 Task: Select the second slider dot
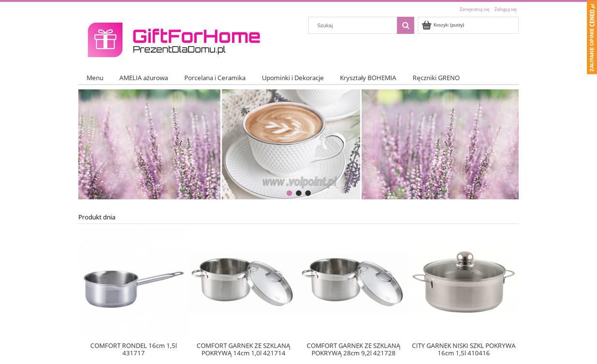pos(299,193)
